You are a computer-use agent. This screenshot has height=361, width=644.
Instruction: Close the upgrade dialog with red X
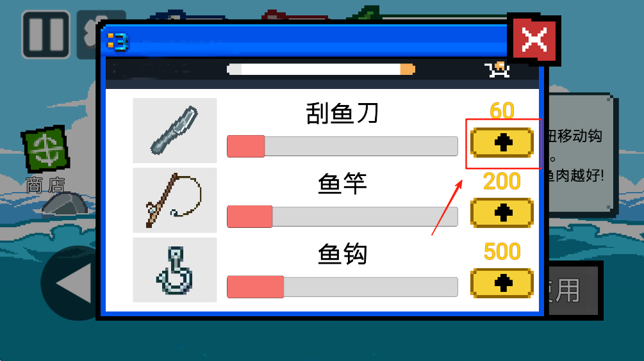coord(534,40)
